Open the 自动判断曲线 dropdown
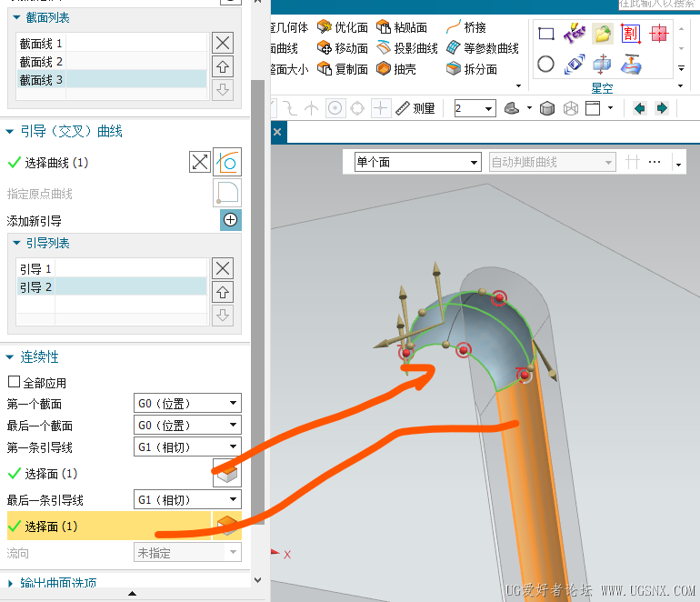The height and width of the screenshot is (602, 700). pyautogui.click(x=552, y=162)
